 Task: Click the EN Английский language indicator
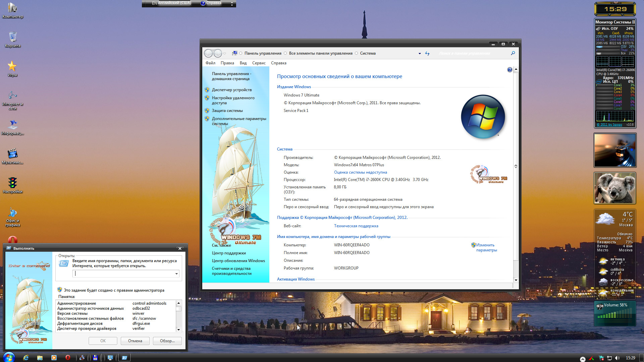tap(171, 3)
